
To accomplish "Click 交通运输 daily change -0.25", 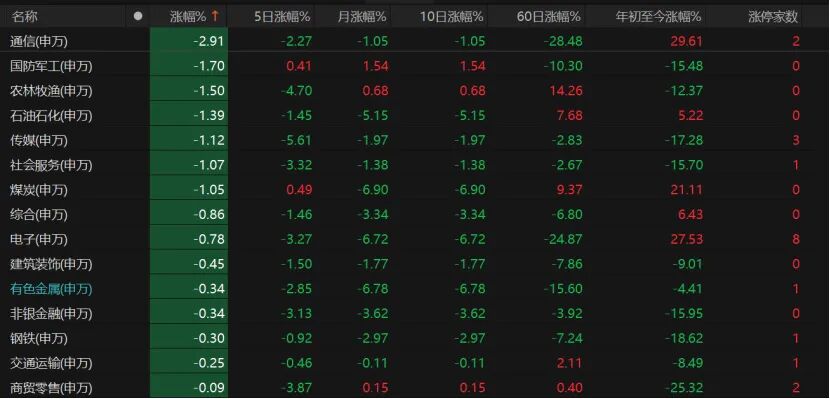I will pos(209,363).
